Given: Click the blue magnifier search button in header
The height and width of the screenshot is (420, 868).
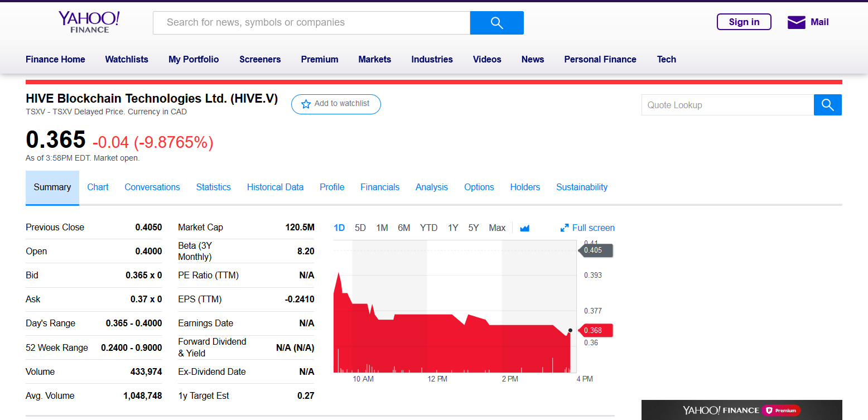Looking at the screenshot, I should click(496, 23).
